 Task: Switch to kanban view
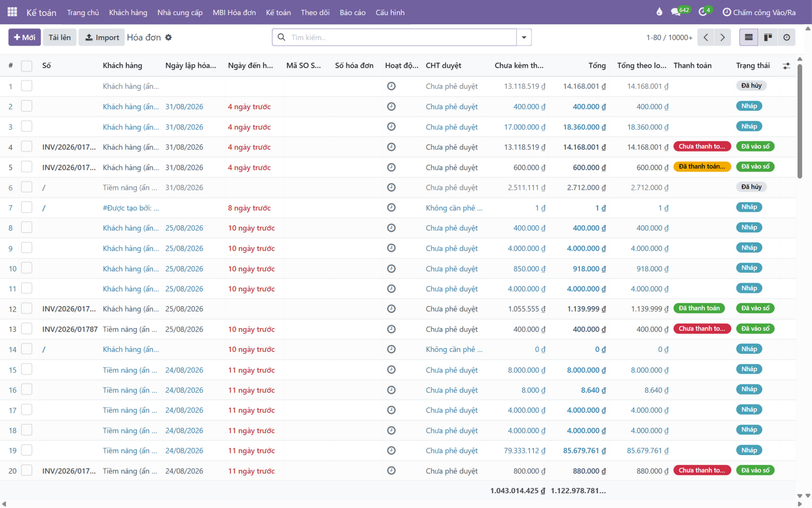(768, 38)
